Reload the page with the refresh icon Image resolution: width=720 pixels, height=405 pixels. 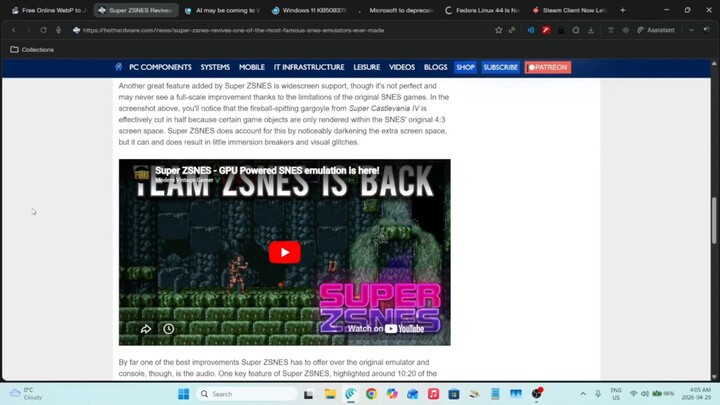pos(43,30)
